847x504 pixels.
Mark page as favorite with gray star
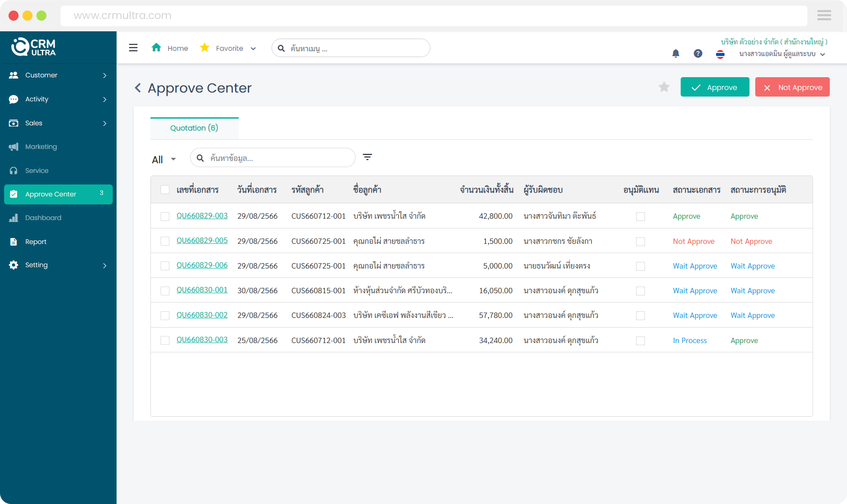click(x=664, y=87)
